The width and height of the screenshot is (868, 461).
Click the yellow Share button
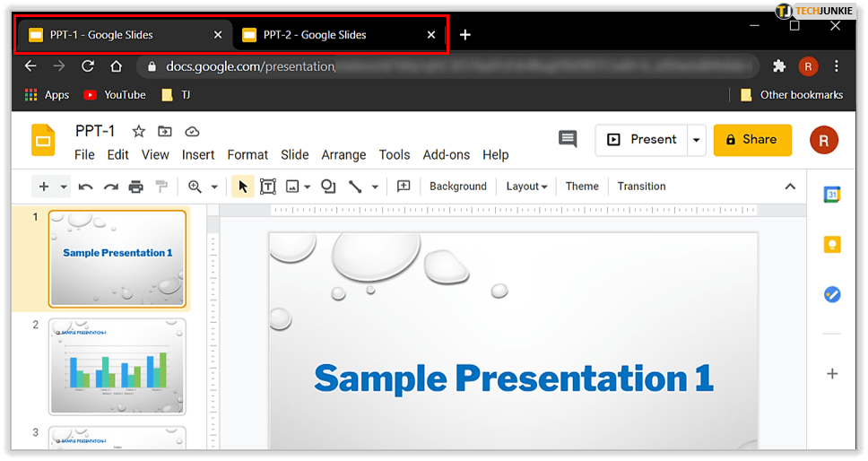tap(751, 140)
